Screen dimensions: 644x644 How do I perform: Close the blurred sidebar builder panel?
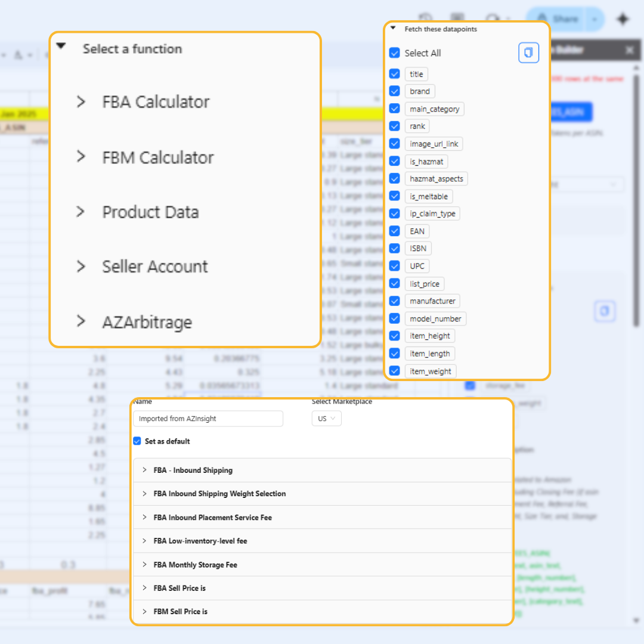[629, 50]
